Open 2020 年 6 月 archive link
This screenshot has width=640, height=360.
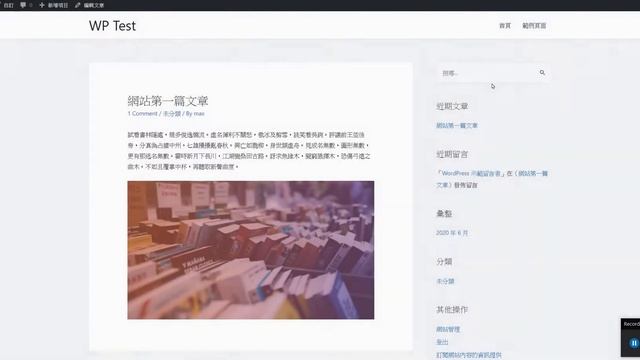tap(452, 233)
